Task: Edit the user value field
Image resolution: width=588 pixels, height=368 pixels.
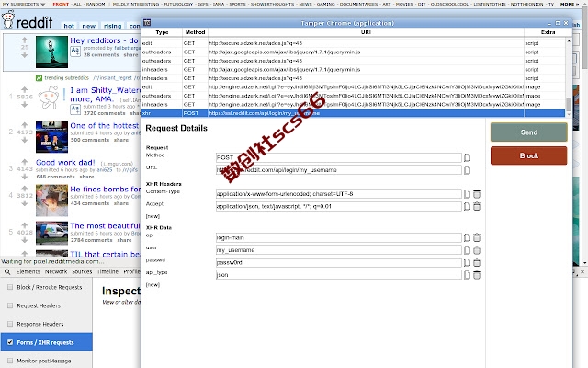Action: click(339, 250)
